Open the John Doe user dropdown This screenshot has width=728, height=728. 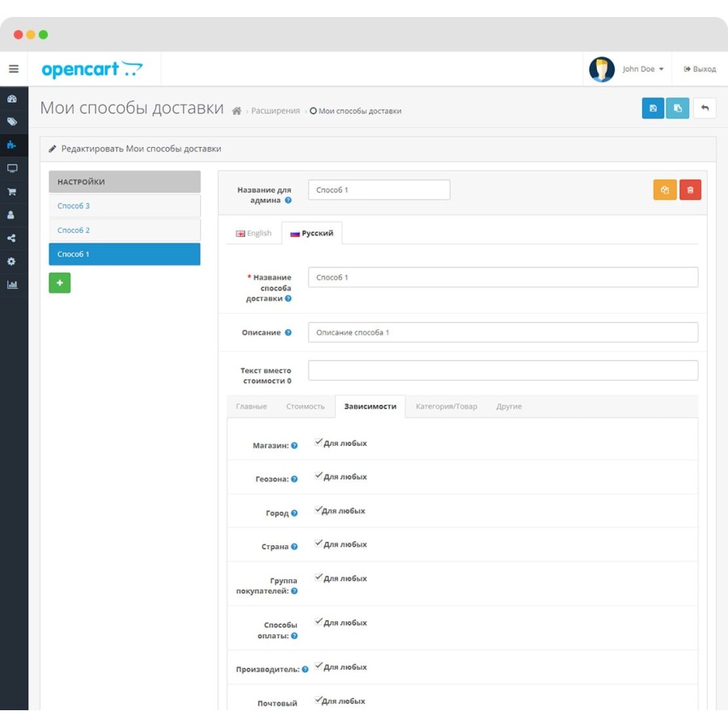click(643, 70)
